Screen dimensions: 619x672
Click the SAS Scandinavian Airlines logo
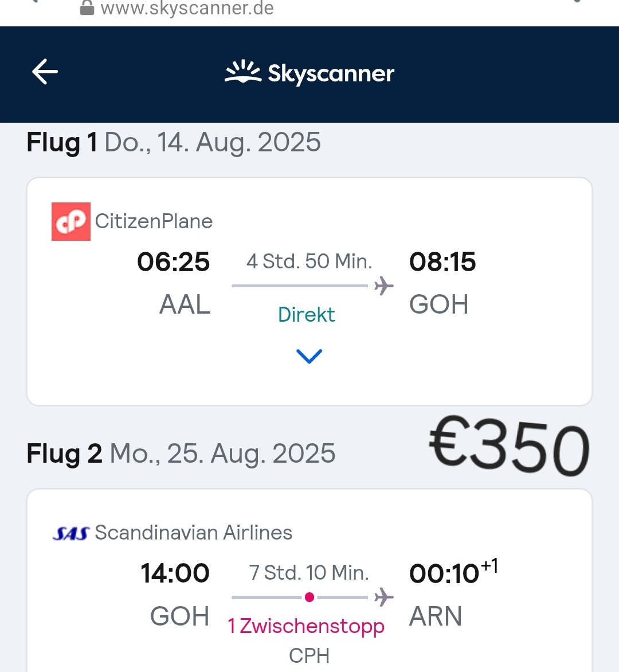click(71, 534)
